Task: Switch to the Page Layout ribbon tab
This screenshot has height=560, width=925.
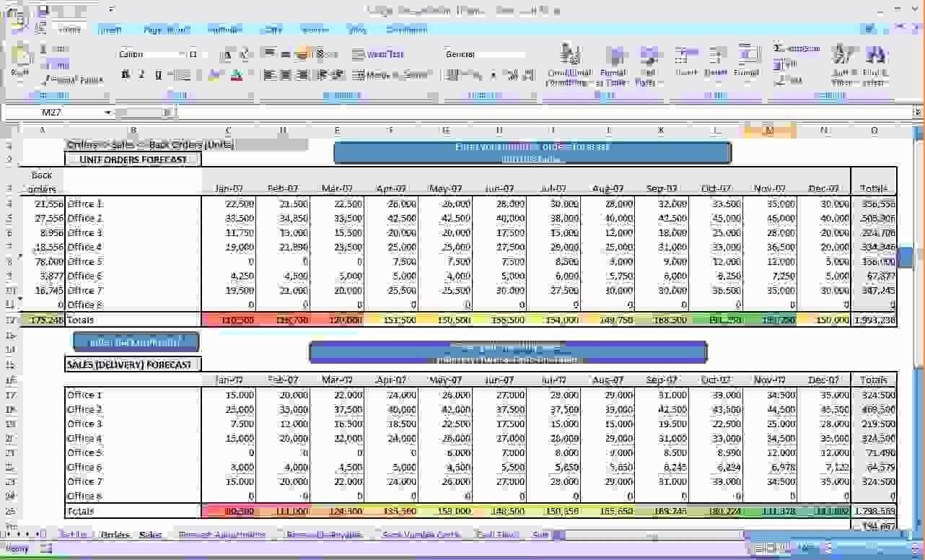Action: 167,30
